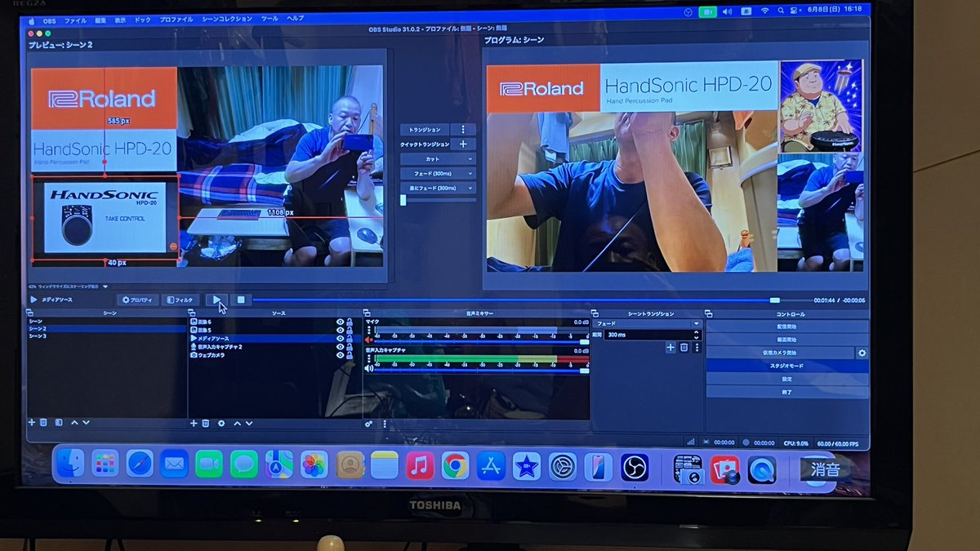Click 仮想カメラ開始 button
980x551 pixels.
click(x=780, y=353)
